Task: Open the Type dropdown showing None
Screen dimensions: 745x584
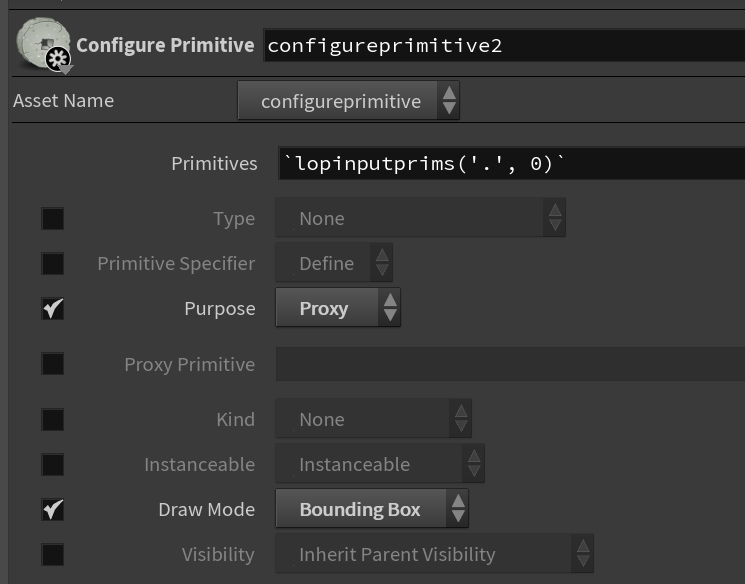Action: 420,218
